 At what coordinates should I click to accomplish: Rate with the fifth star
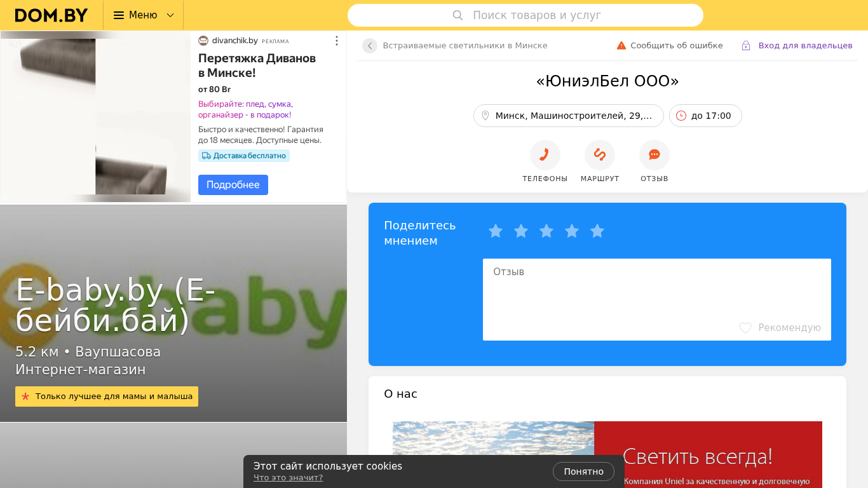tap(597, 231)
